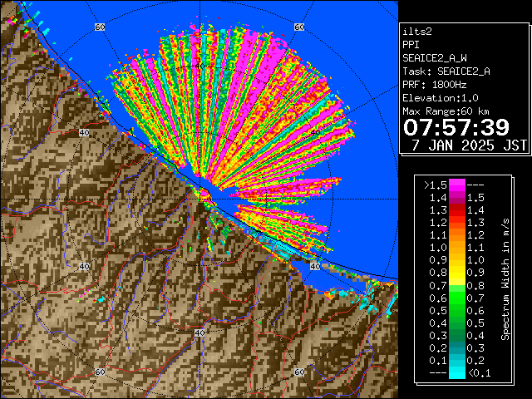Click the timestamp "07:57:39"
Viewport: 532px width, 399px height.
point(456,127)
